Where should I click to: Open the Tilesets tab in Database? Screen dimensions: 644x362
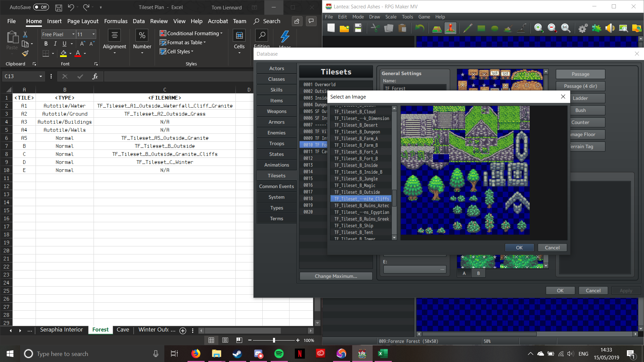click(276, 176)
